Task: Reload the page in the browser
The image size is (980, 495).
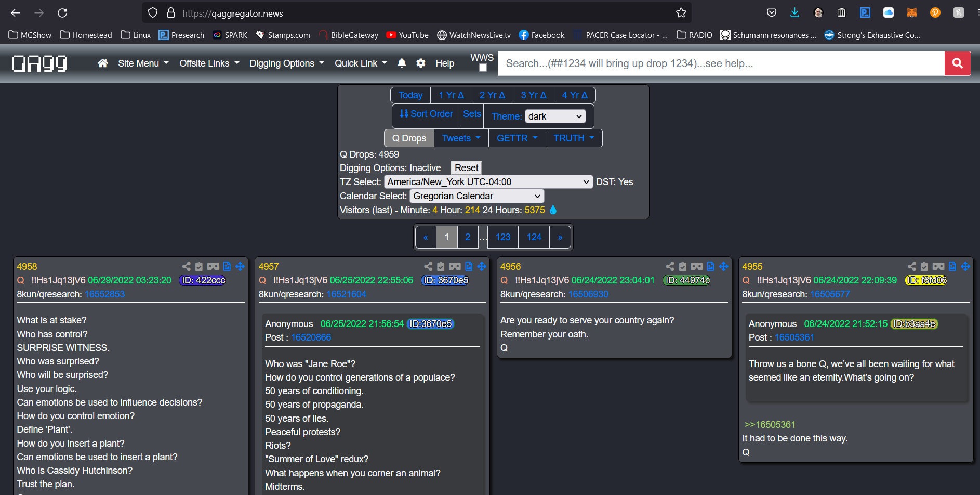Action: coord(62,13)
